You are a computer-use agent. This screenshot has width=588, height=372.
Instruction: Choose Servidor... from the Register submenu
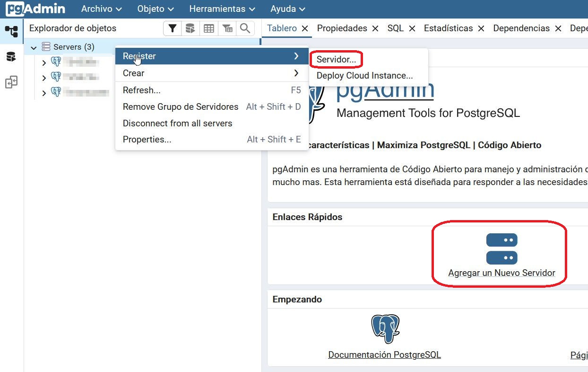pos(336,60)
